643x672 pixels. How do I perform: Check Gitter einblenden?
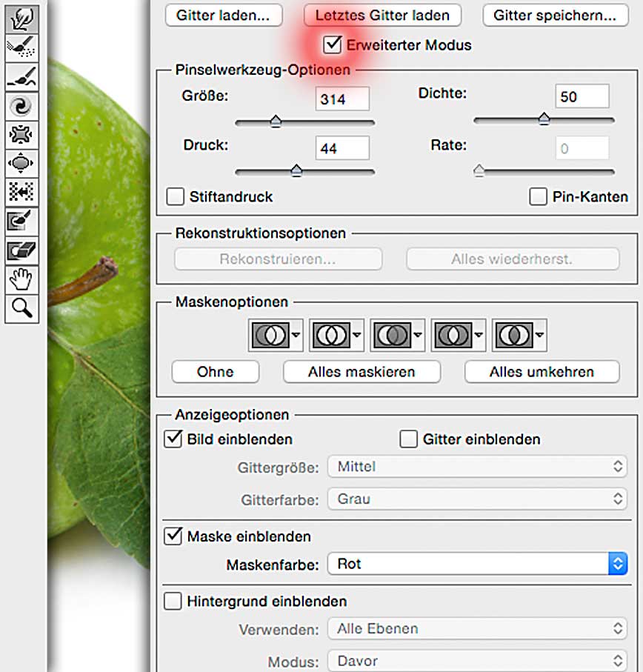[x=408, y=439]
